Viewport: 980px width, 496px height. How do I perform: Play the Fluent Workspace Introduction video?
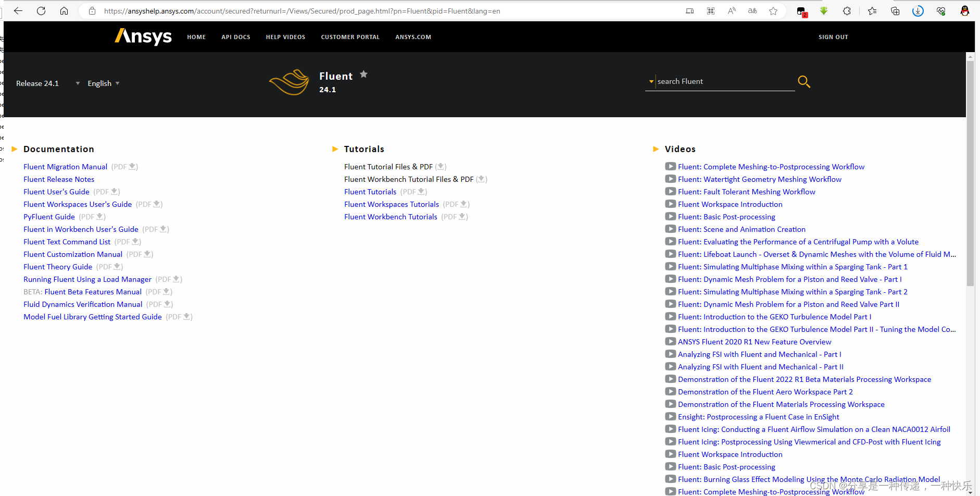[x=729, y=204]
